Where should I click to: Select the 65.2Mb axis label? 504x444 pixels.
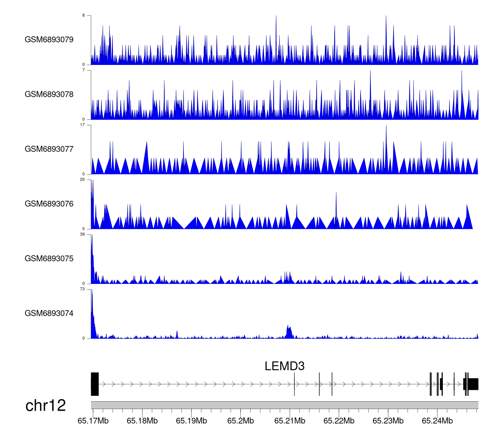[x=241, y=421]
